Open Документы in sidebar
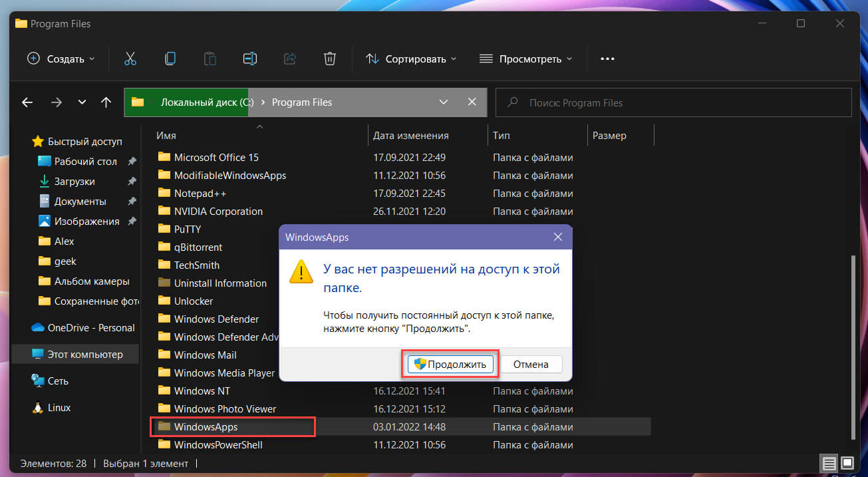 click(80, 201)
